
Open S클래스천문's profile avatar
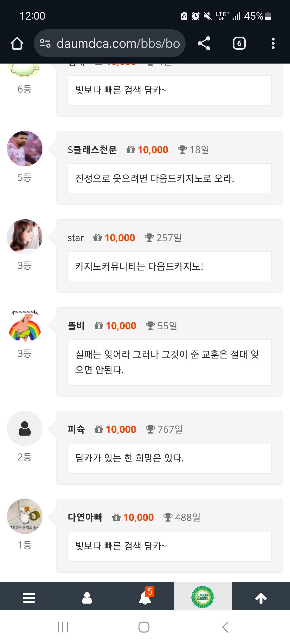[25, 149]
